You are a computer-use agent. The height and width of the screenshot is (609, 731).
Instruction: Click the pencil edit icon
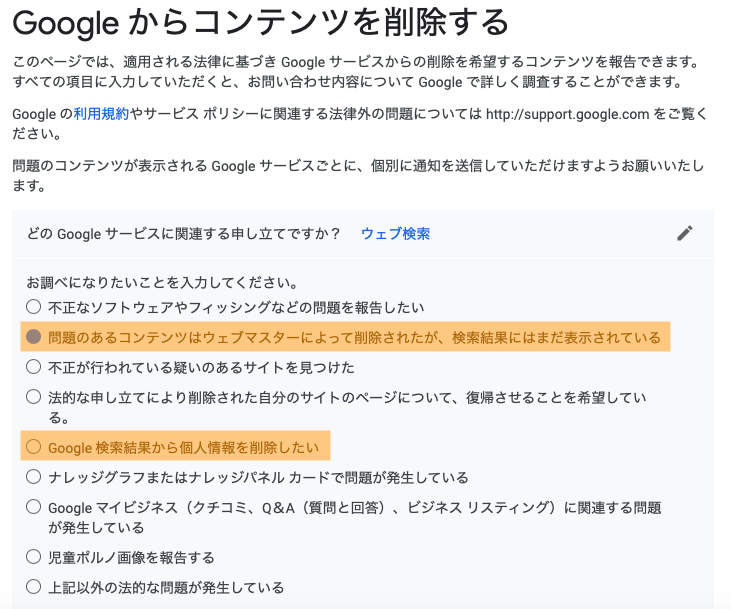(x=684, y=233)
